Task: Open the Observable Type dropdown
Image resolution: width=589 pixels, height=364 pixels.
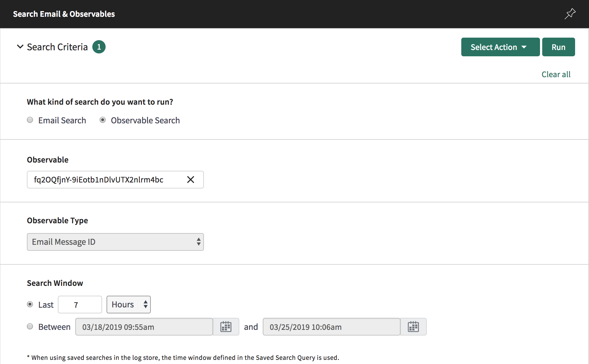Action: pos(115,242)
